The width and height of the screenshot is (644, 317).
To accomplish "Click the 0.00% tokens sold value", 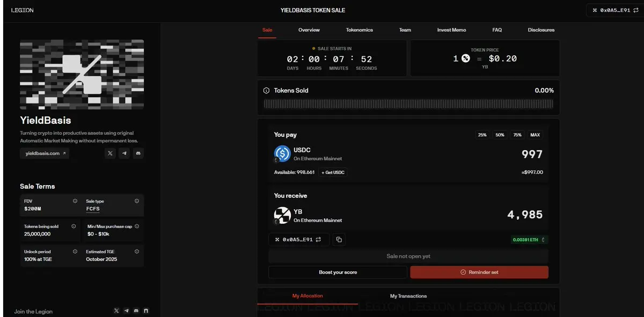I will pos(544,91).
